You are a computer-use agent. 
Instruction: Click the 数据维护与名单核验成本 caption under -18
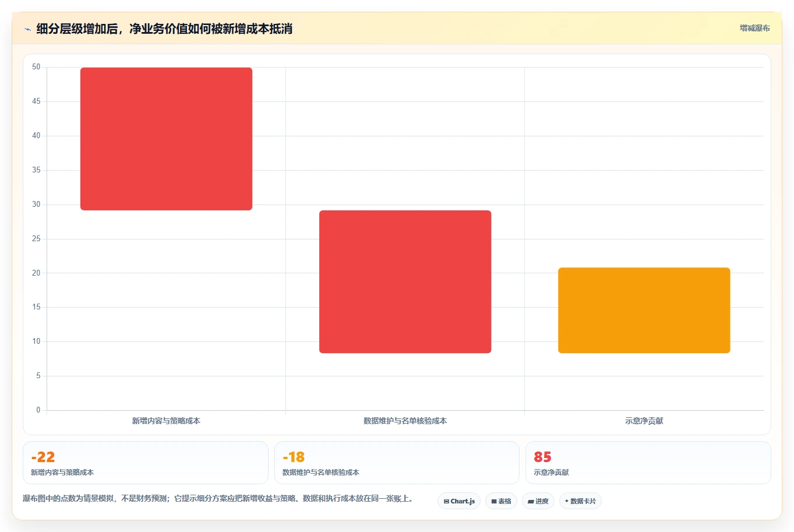321,473
